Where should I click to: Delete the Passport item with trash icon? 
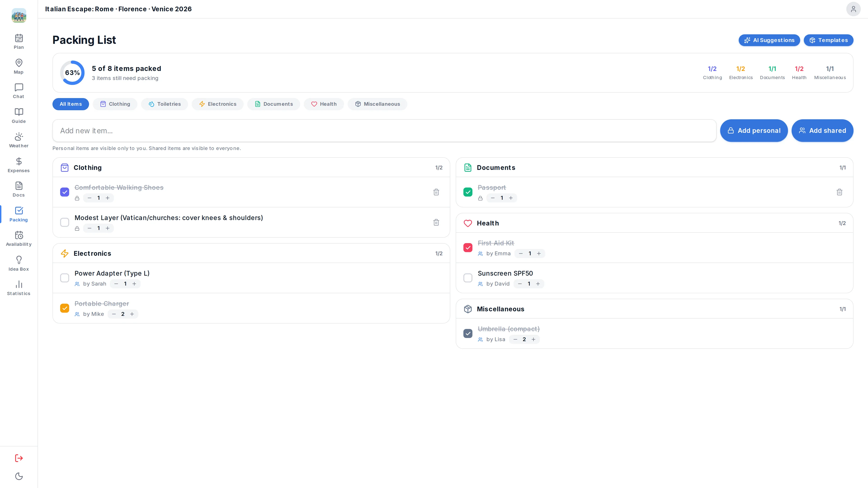pos(839,192)
